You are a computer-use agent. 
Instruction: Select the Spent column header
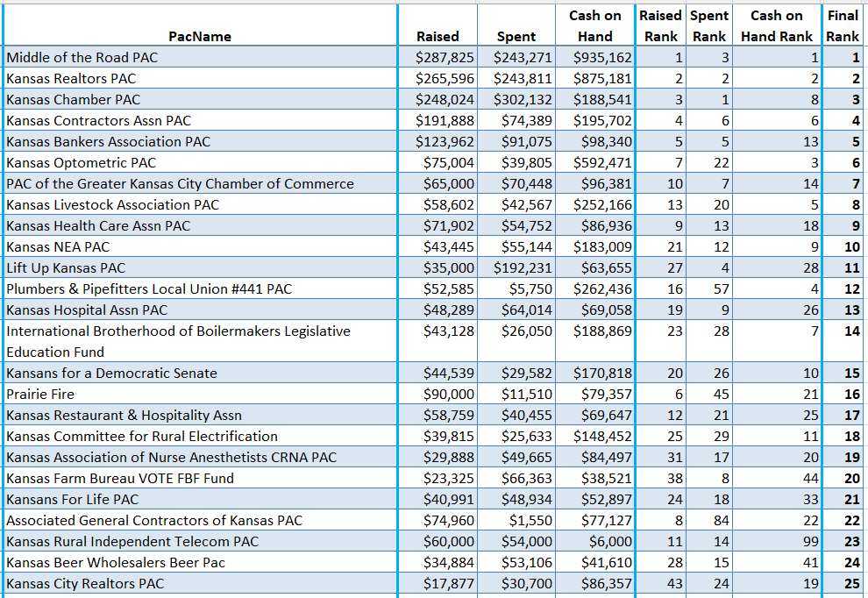point(516,25)
